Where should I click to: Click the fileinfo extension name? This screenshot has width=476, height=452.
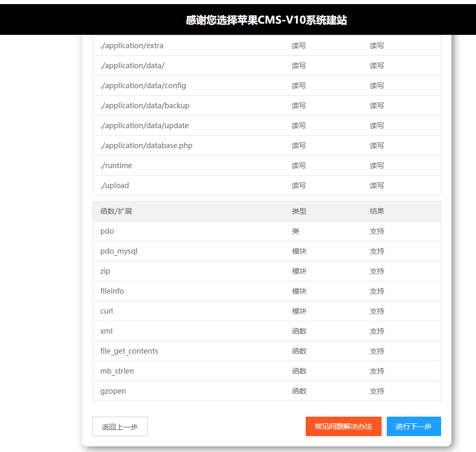[x=112, y=291]
